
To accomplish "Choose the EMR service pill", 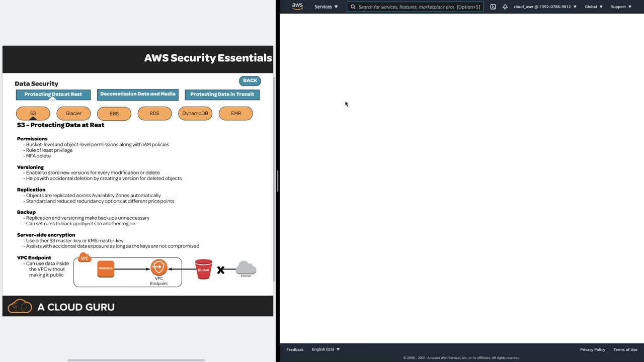I will (236, 114).
